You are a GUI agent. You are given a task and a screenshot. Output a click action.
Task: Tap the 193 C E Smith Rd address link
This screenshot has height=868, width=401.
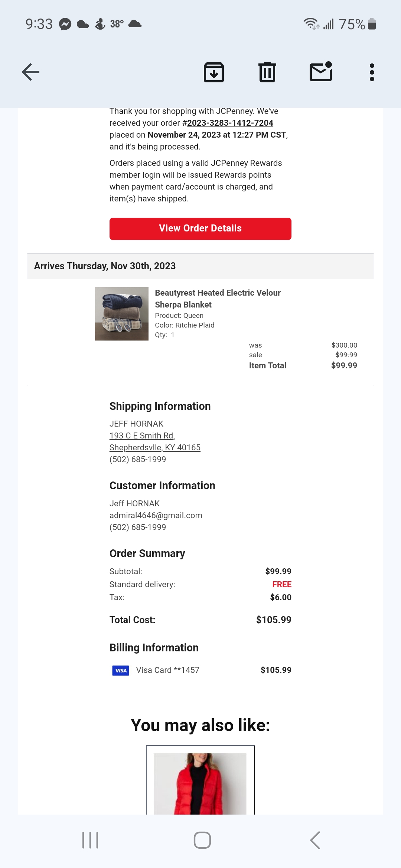(x=142, y=435)
